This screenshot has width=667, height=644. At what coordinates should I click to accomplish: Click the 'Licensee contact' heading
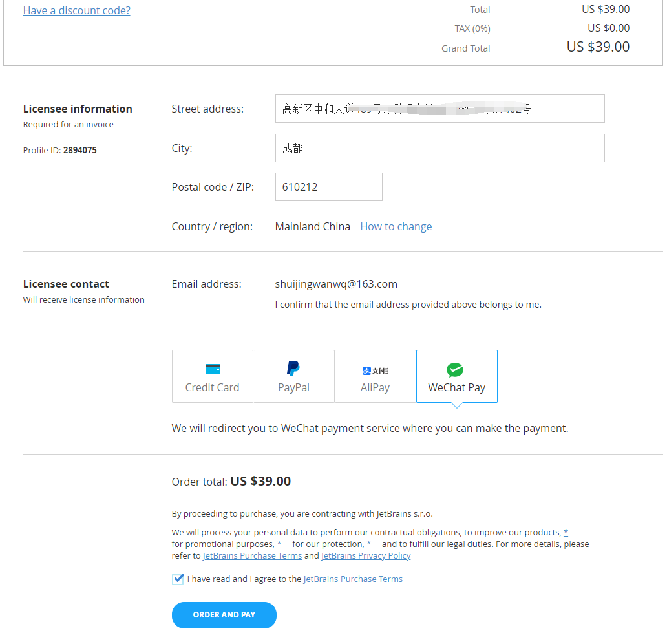click(x=66, y=284)
